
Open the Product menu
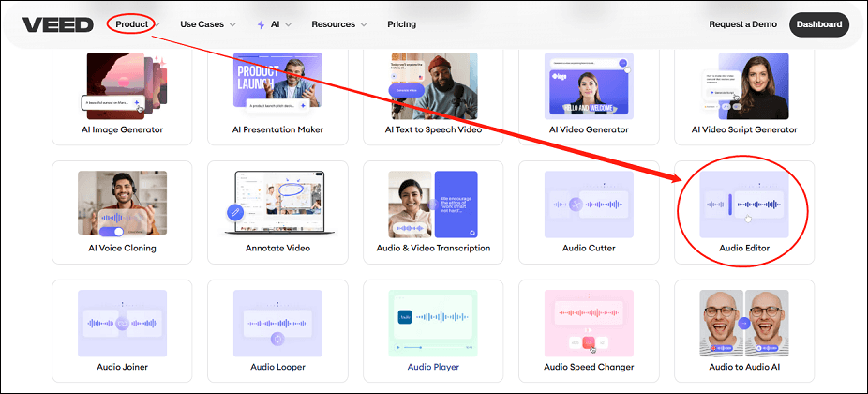[x=132, y=24]
